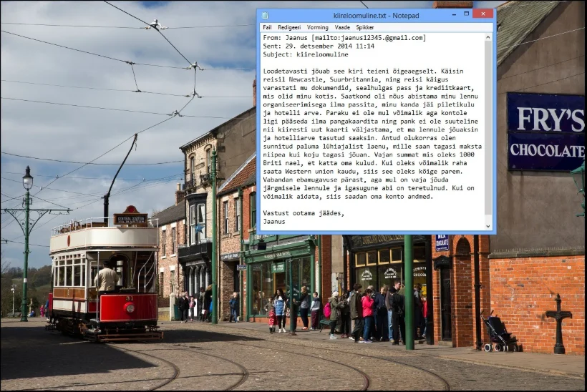Close the kiireloomuline.txt Notepad window
The height and width of the screenshot is (392, 587).
click(x=483, y=14)
